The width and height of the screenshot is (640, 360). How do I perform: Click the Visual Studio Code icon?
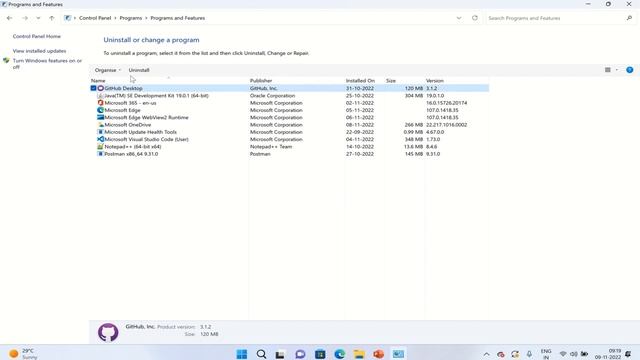point(100,139)
